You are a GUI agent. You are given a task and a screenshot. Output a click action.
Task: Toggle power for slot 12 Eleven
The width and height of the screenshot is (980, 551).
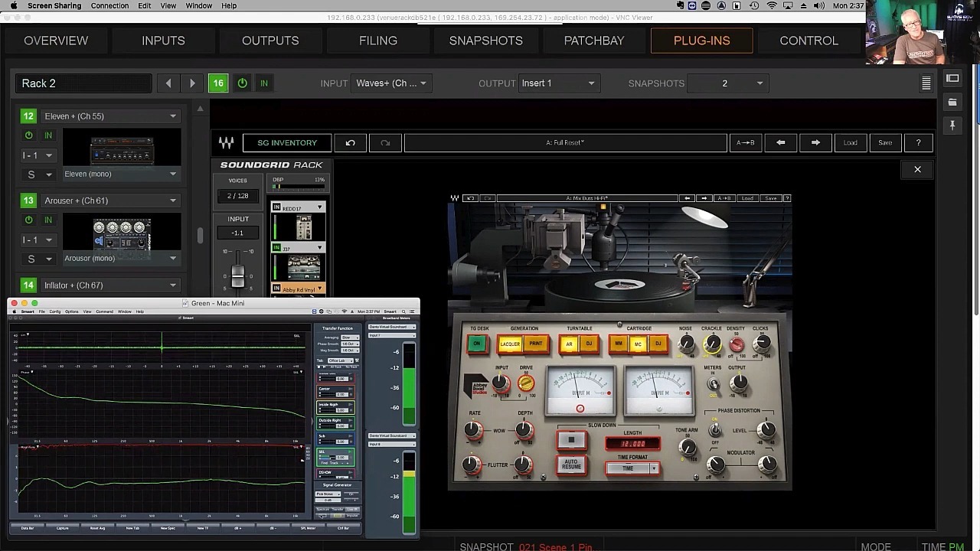[29, 135]
